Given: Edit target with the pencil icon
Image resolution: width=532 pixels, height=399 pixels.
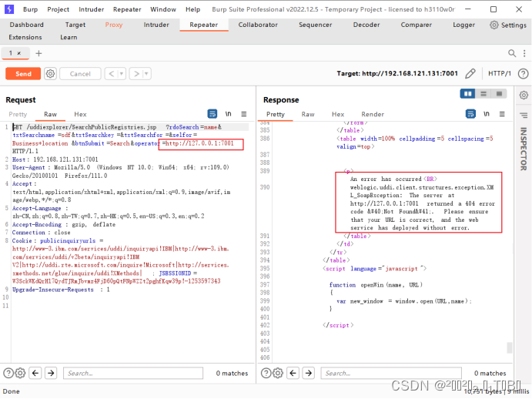Looking at the screenshot, I should coord(470,73).
